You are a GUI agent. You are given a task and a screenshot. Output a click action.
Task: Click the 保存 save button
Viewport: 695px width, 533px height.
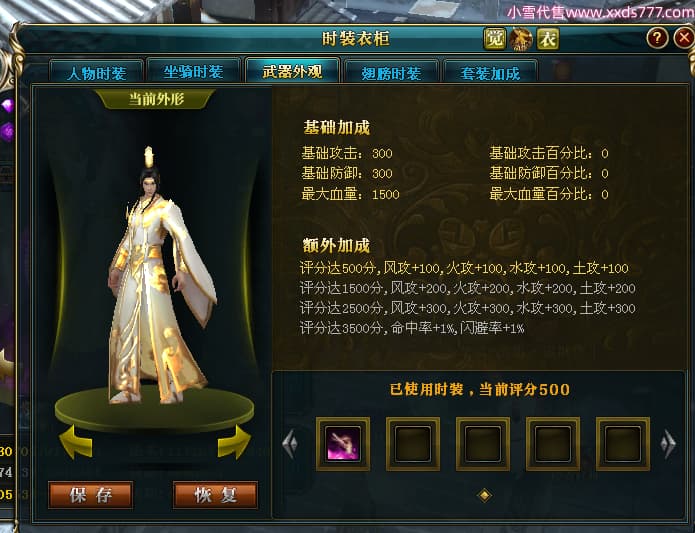coord(90,495)
